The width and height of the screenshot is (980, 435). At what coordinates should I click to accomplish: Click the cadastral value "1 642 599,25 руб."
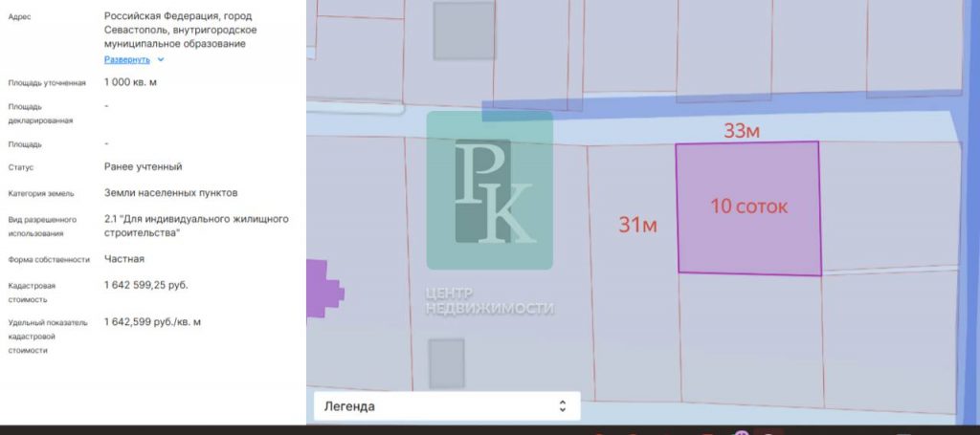(145, 286)
